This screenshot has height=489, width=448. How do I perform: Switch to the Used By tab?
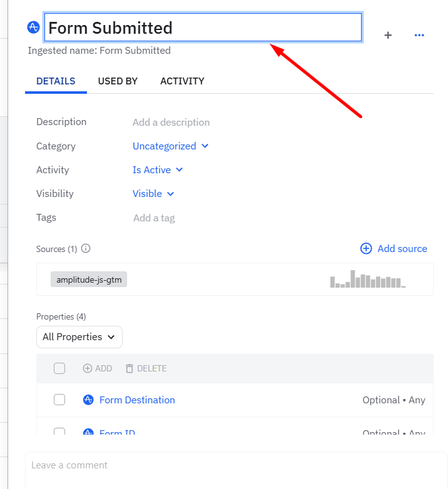[x=118, y=81]
